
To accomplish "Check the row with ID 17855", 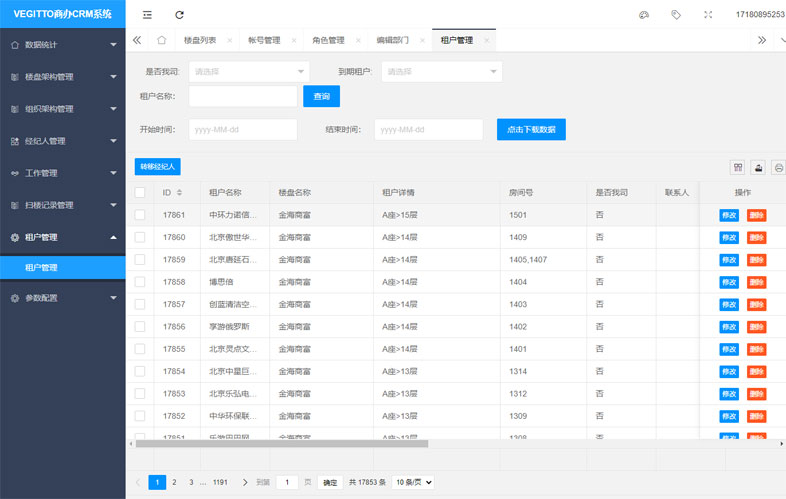I will (140, 349).
